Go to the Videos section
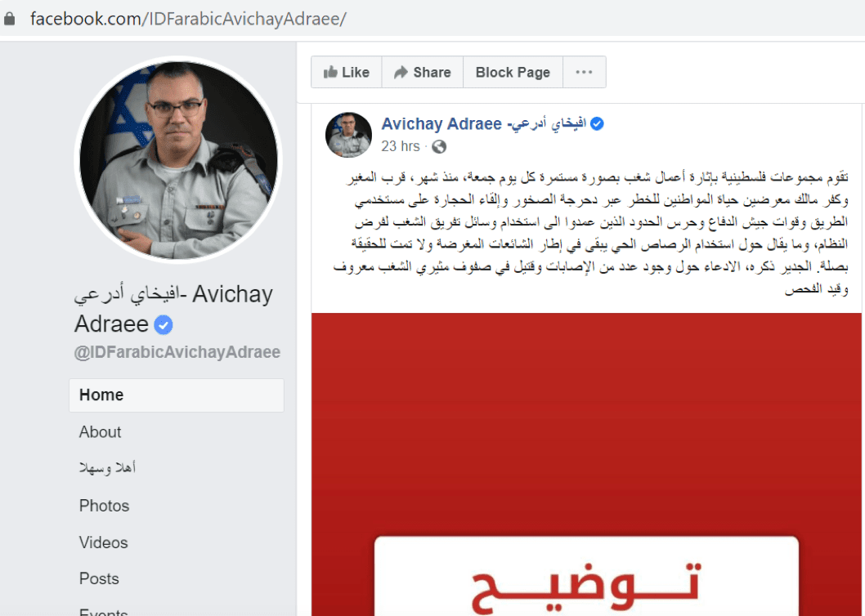Viewport: 865px width, 616px height. [104, 542]
